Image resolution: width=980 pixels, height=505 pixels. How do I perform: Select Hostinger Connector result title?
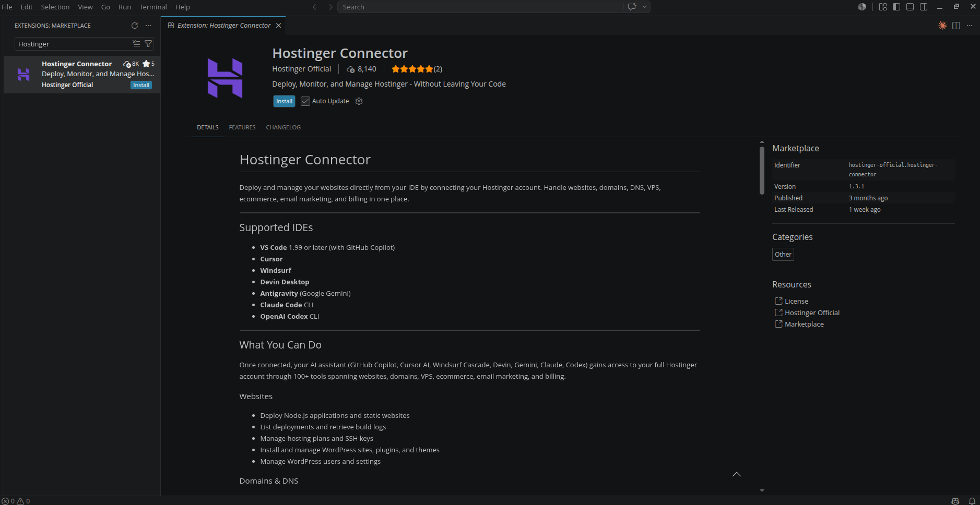pyautogui.click(x=77, y=64)
